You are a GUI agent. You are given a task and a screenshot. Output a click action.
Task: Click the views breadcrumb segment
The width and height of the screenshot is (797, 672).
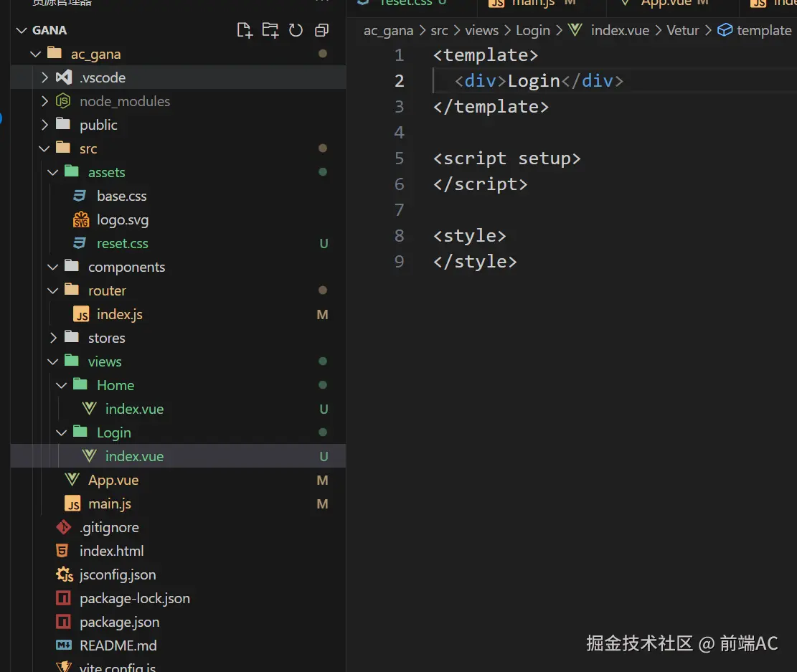tap(481, 31)
